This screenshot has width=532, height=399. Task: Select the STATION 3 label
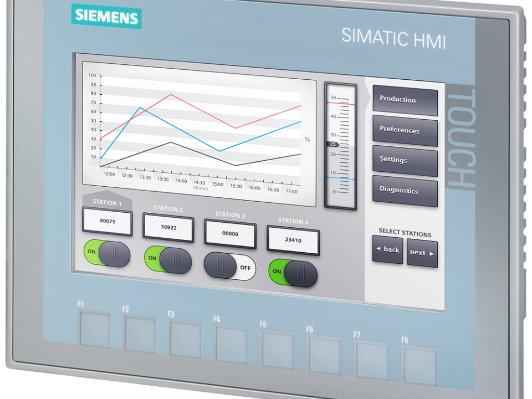(x=230, y=215)
